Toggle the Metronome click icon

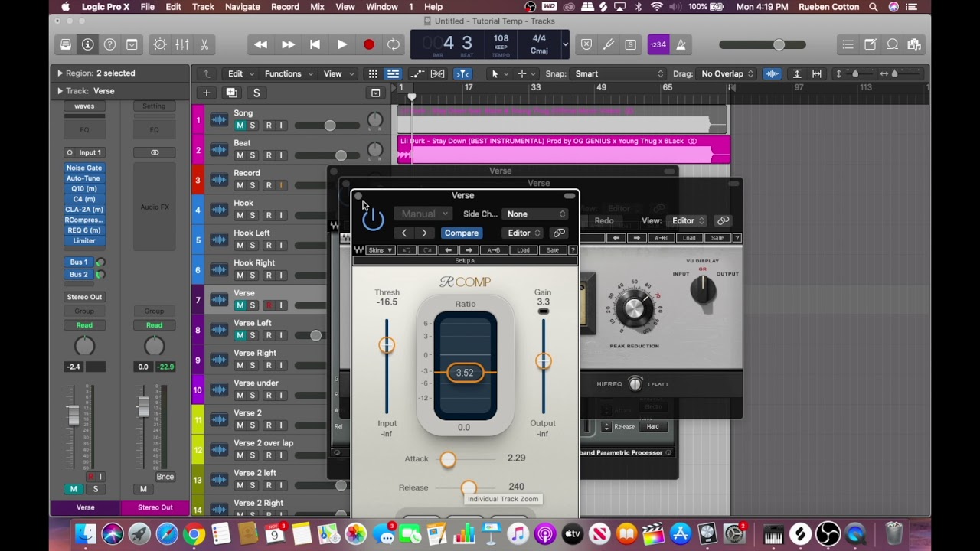click(x=681, y=44)
